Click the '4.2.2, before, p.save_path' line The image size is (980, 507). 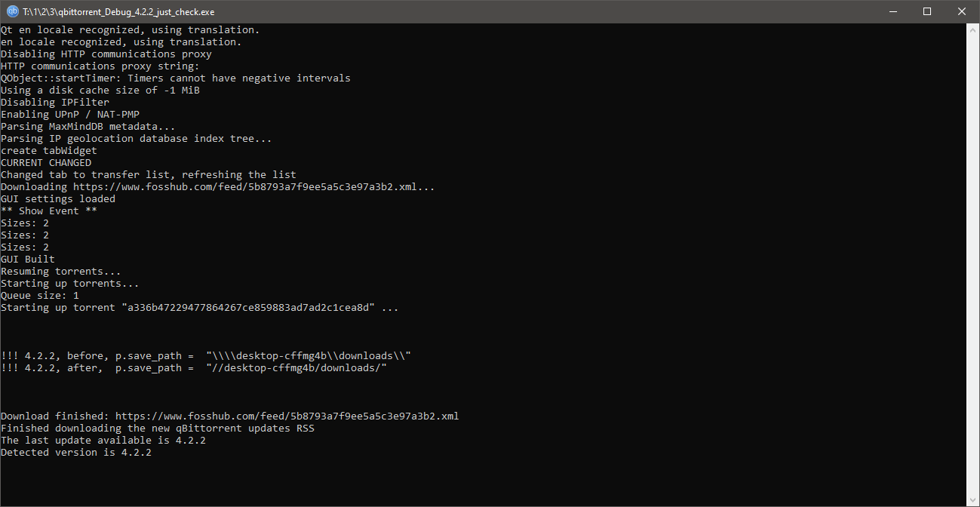(x=206, y=356)
